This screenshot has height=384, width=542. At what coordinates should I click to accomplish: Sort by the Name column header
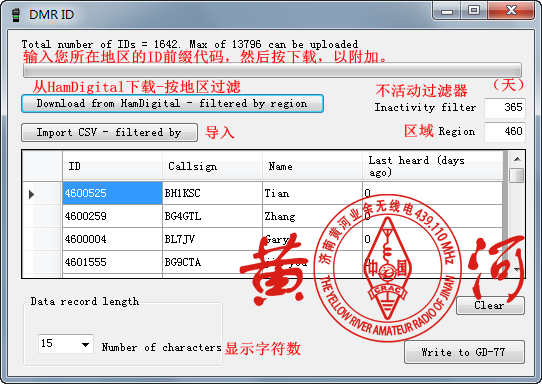[x=312, y=166]
